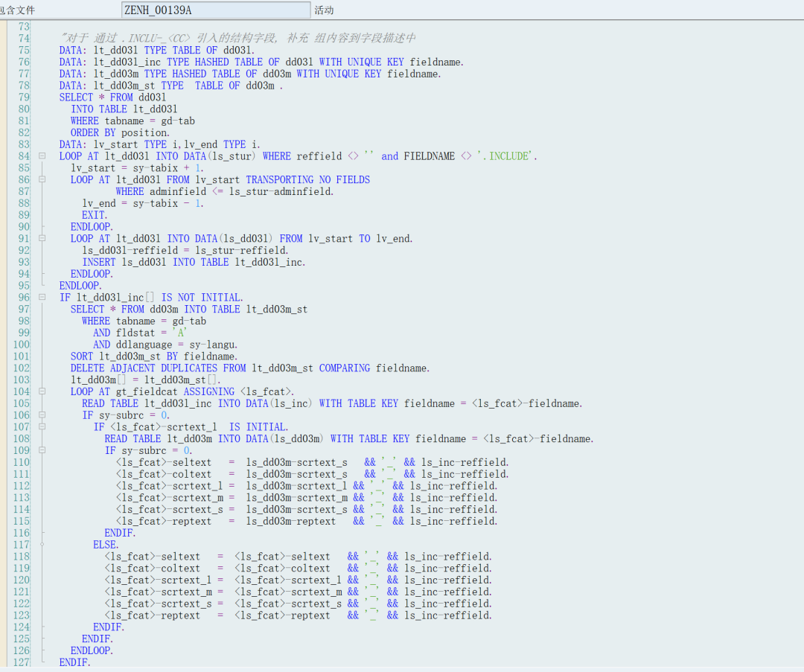Click 'ORDER BY position' on line 82
804x672 pixels.
120,132
